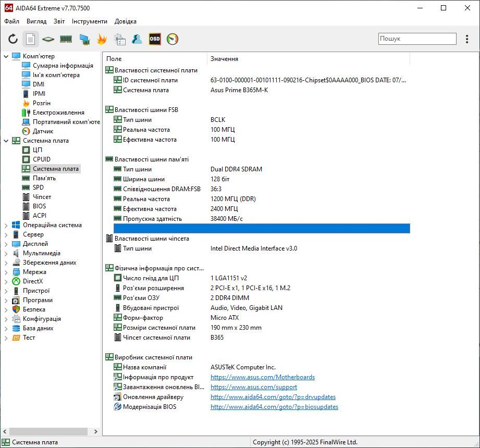Open the Файл menu
The width and height of the screenshot is (480, 448).
point(11,21)
